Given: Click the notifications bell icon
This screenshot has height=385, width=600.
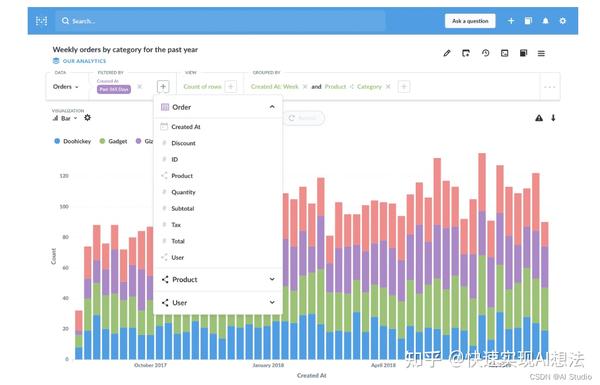Looking at the screenshot, I should point(545,21).
